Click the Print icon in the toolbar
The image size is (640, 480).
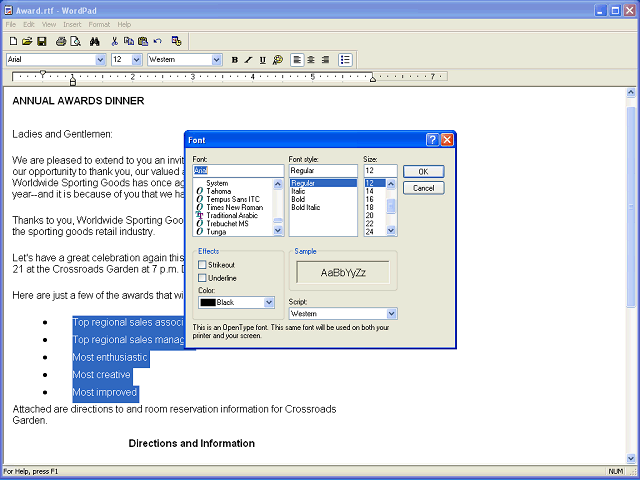[61, 41]
